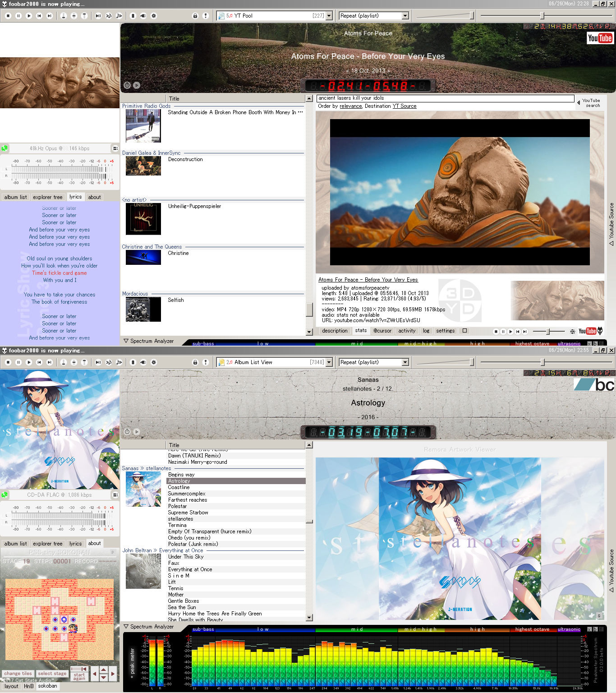
Task: Open the 'explorer tree' tab in the top window
Action: tap(48, 197)
